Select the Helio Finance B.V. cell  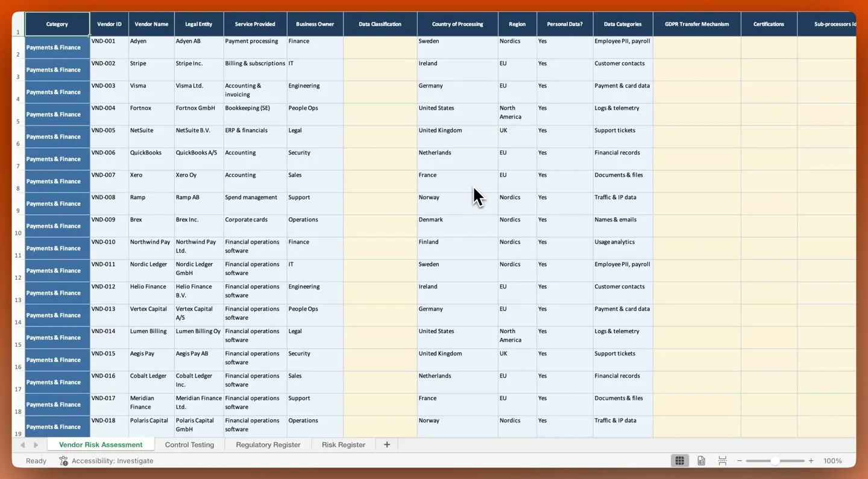click(199, 293)
